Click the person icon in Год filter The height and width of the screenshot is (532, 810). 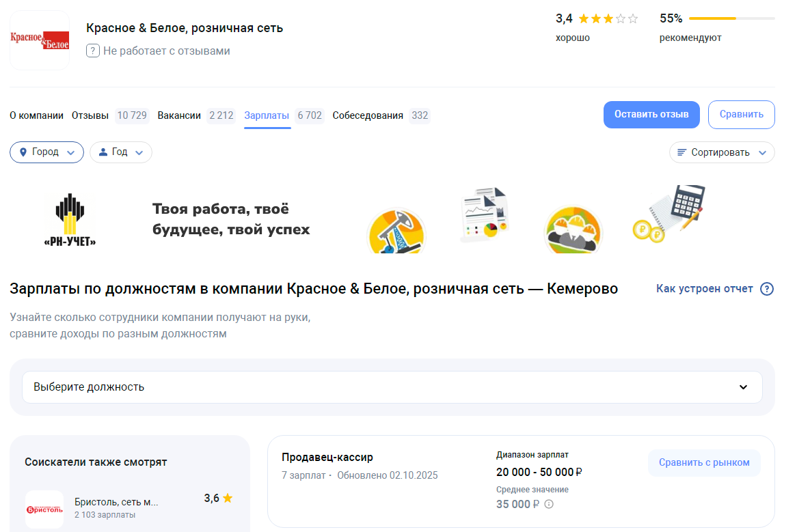[103, 152]
